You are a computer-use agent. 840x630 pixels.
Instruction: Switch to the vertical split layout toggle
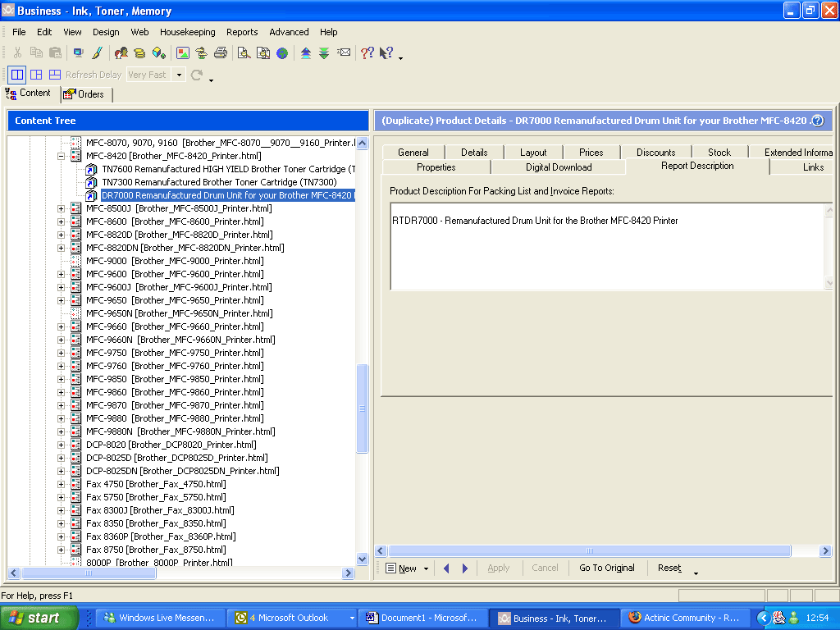(x=36, y=75)
